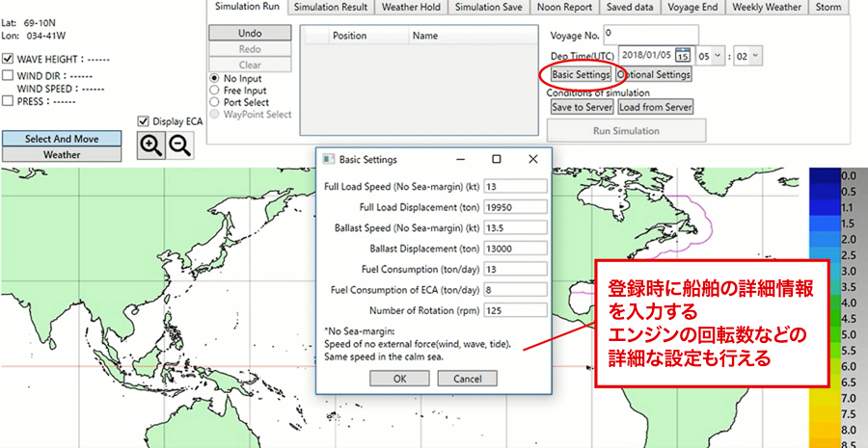Zoom out the map with magnifier minus
The width and height of the screenshot is (868, 448).
pos(180,145)
